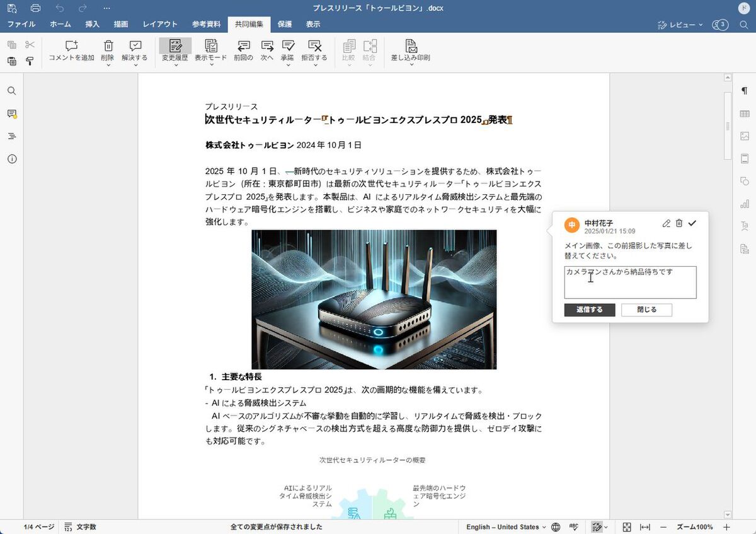Open the find magnifier in left sidebar
Image resolution: width=756 pixels, height=534 pixels.
(x=12, y=91)
